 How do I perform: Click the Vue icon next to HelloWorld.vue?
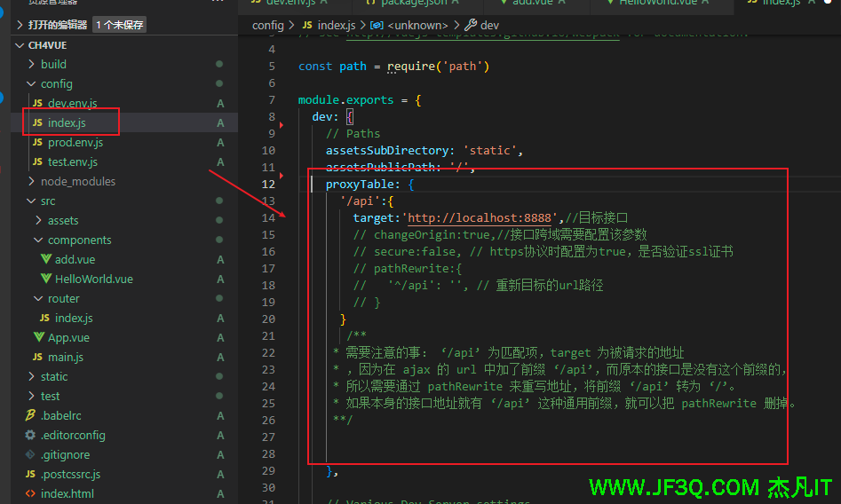46,279
